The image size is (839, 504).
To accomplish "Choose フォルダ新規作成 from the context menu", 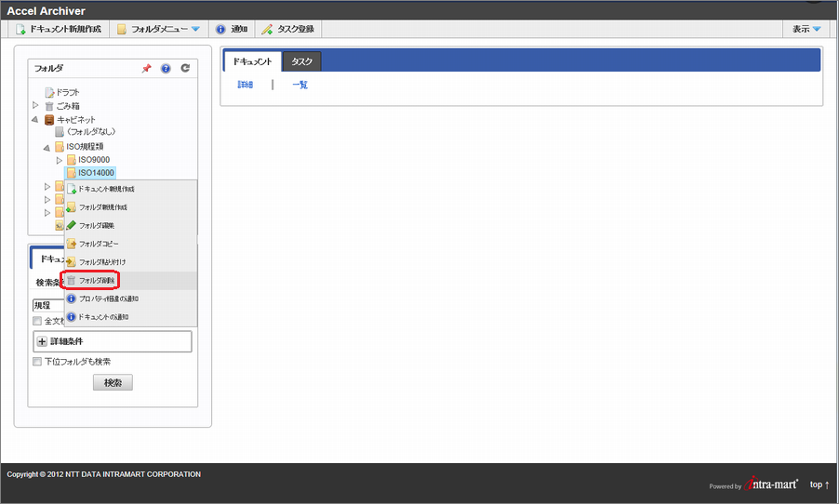I will click(130, 207).
